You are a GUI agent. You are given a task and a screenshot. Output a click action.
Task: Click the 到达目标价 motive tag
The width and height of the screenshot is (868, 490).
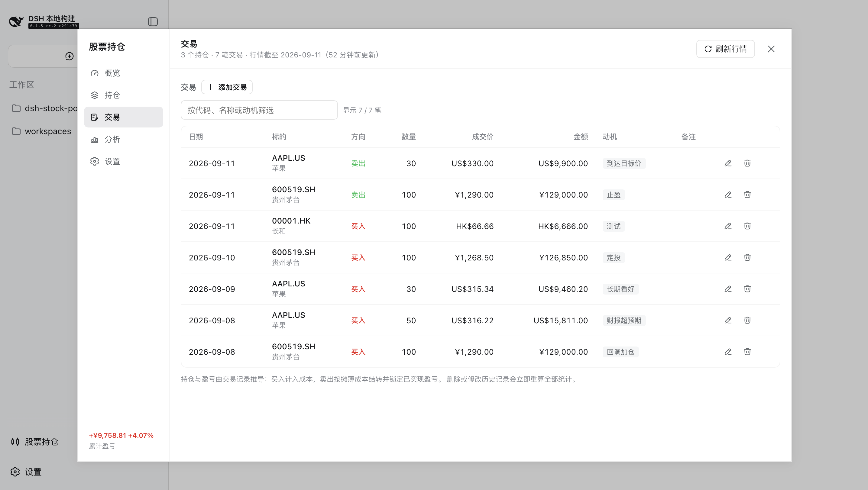click(x=624, y=163)
